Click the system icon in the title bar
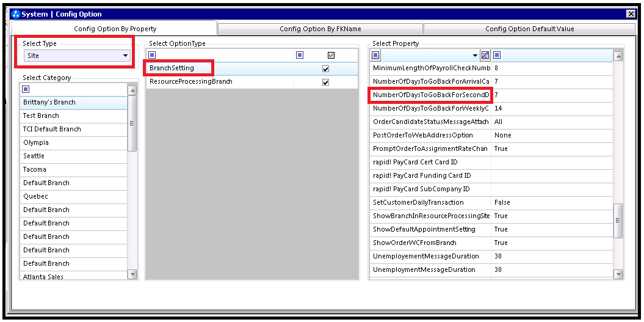This screenshot has width=644, height=322. [16, 14]
